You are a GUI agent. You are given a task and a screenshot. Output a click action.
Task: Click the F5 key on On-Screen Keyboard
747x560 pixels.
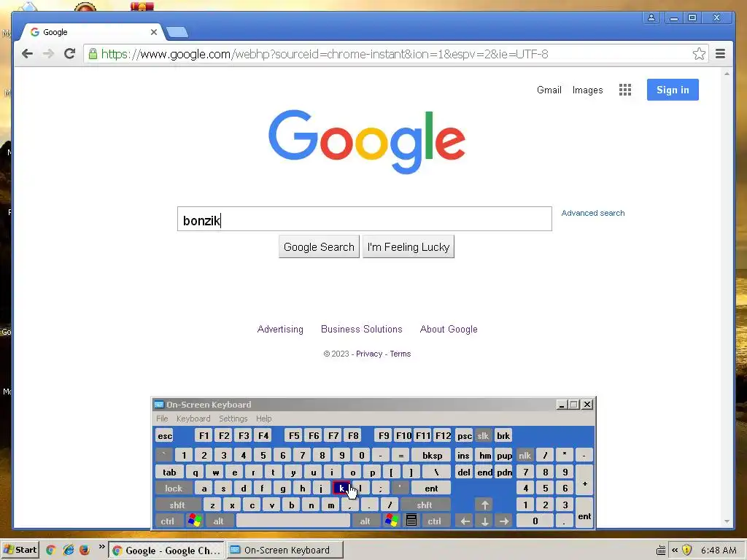(294, 436)
